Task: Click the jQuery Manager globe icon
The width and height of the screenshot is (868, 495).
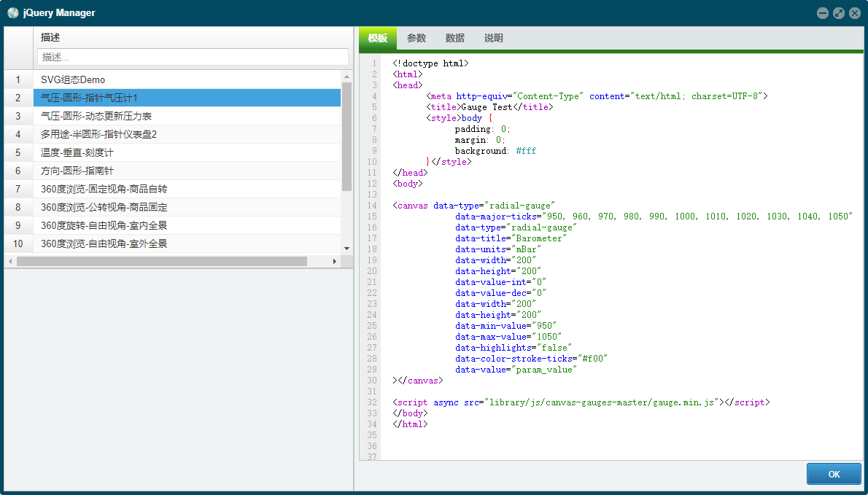Action: click(x=12, y=12)
